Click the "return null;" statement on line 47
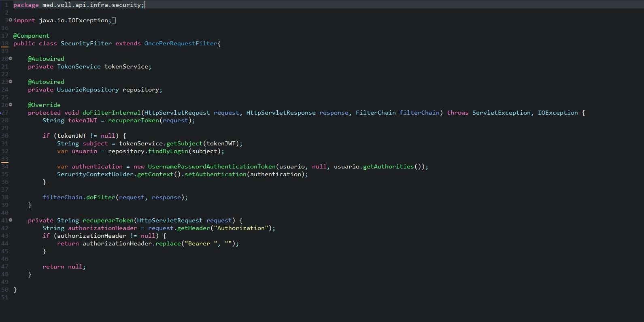Image resolution: width=644 pixels, height=322 pixels. [x=64, y=267]
